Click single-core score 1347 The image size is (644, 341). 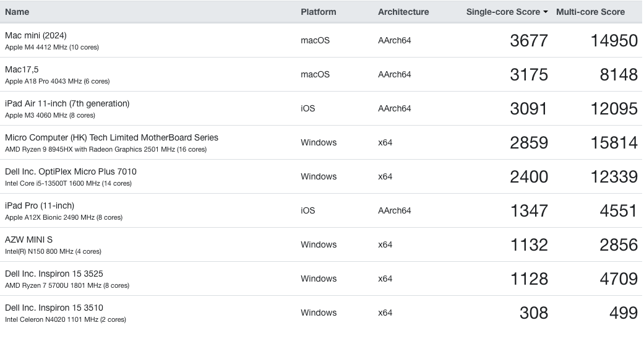529,211
